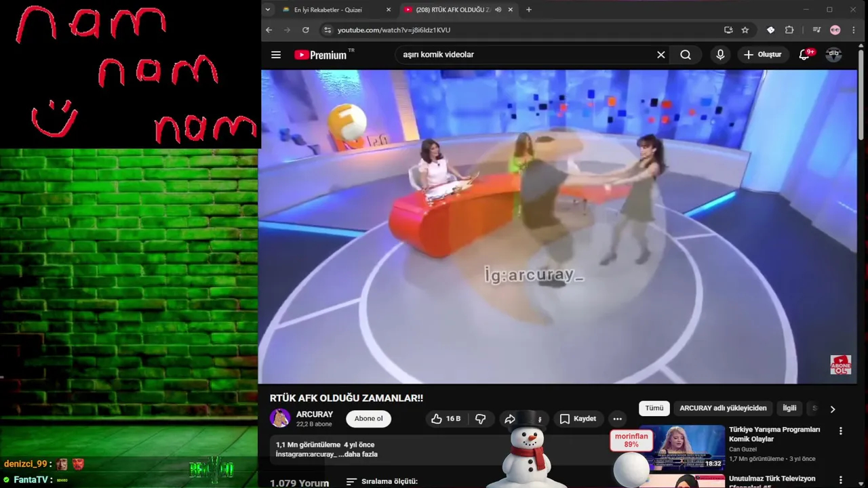
Task: Open a new Chrome tab
Action: (529, 9)
